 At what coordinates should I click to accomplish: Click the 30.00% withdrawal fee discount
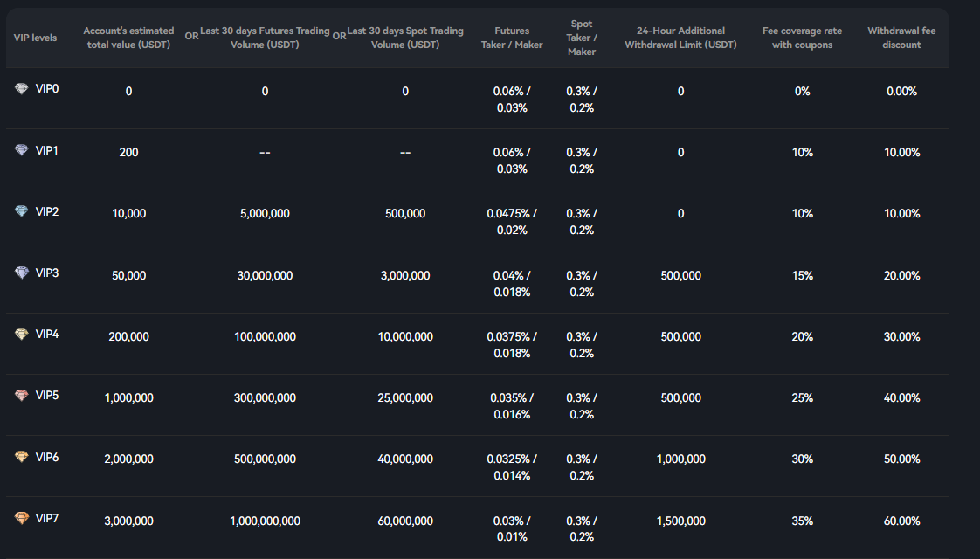tap(901, 337)
